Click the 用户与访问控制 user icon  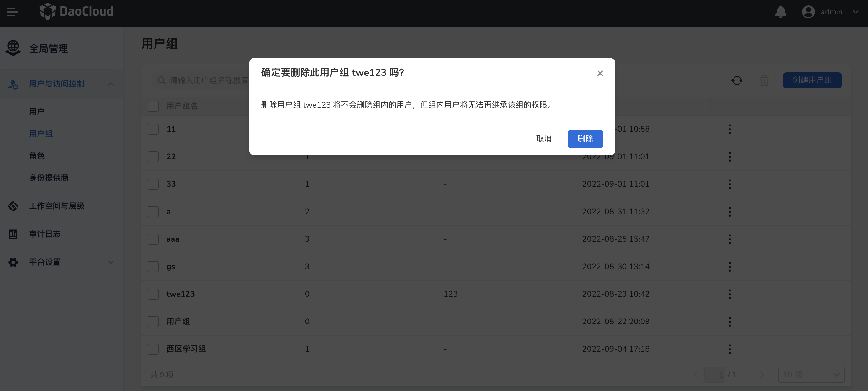13,84
